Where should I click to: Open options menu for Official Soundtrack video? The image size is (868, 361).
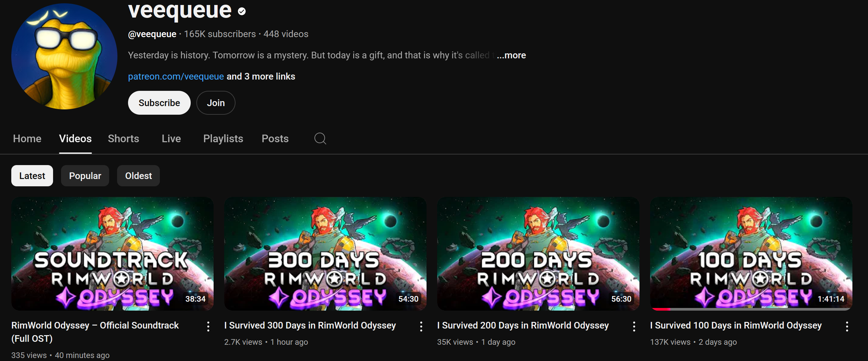pos(208,326)
